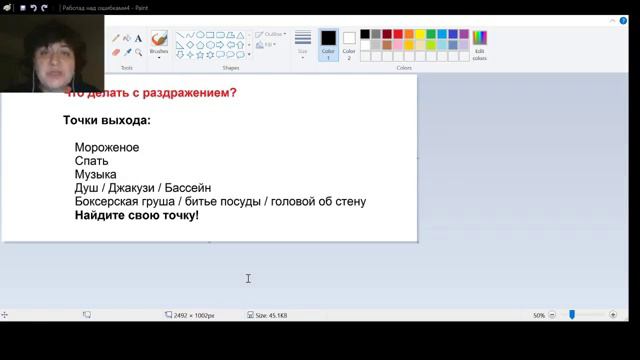The width and height of the screenshot is (640, 360).
Task: Pick the green color swatch
Action: coord(431,34)
